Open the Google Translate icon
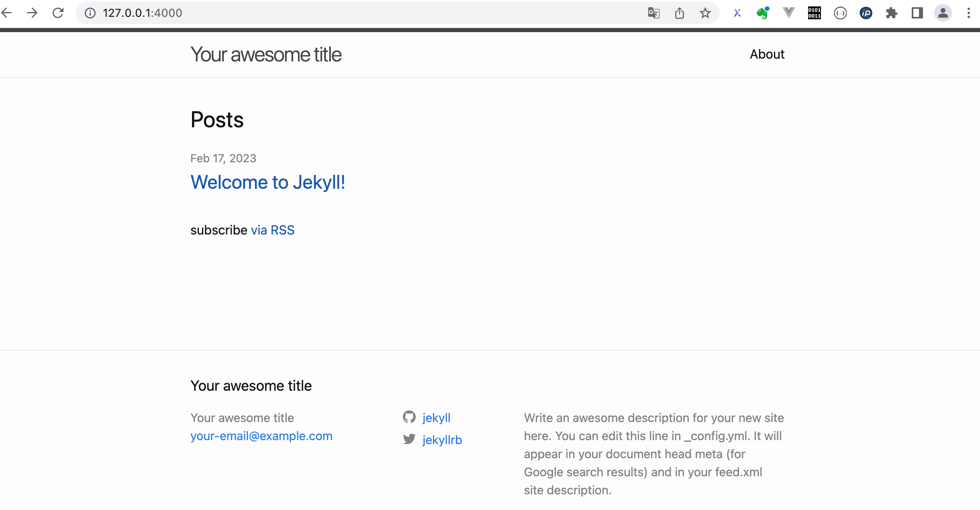This screenshot has width=980, height=510. click(654, 13)
